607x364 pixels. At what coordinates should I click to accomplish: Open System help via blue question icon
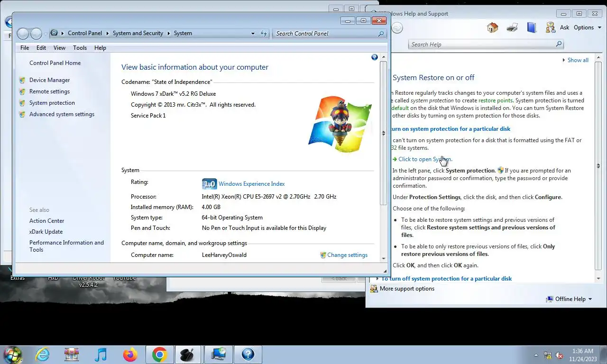coord(375,57)
